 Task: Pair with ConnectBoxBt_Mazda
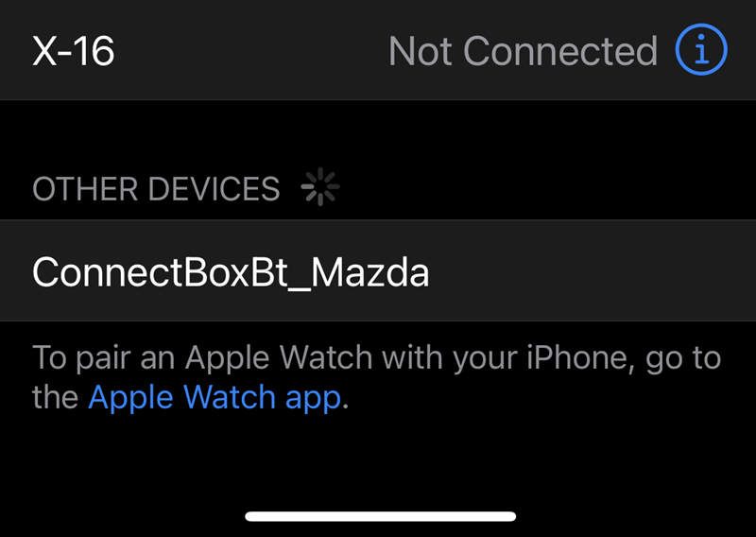pos(231,272)
